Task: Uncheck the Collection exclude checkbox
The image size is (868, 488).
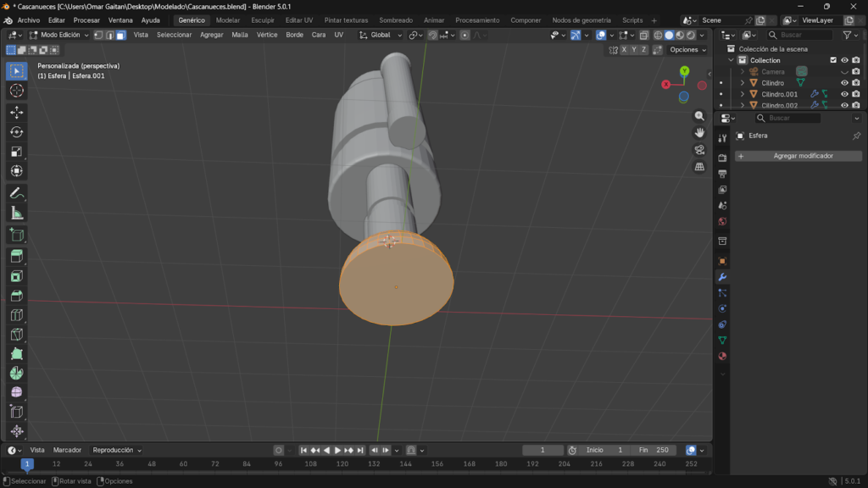Action: (x=833, y=60)
